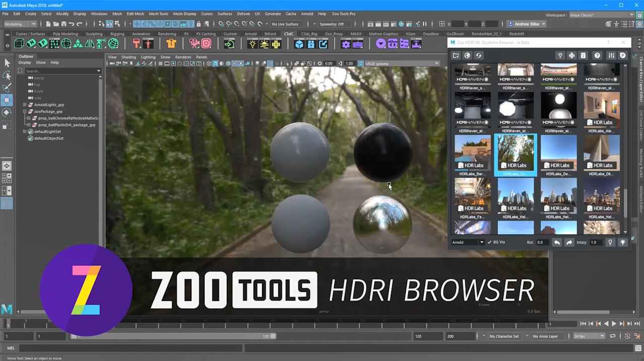The image size is (644, 361).
Task: Create a new scene with the blank-page icon
Action: click(48, 24)
